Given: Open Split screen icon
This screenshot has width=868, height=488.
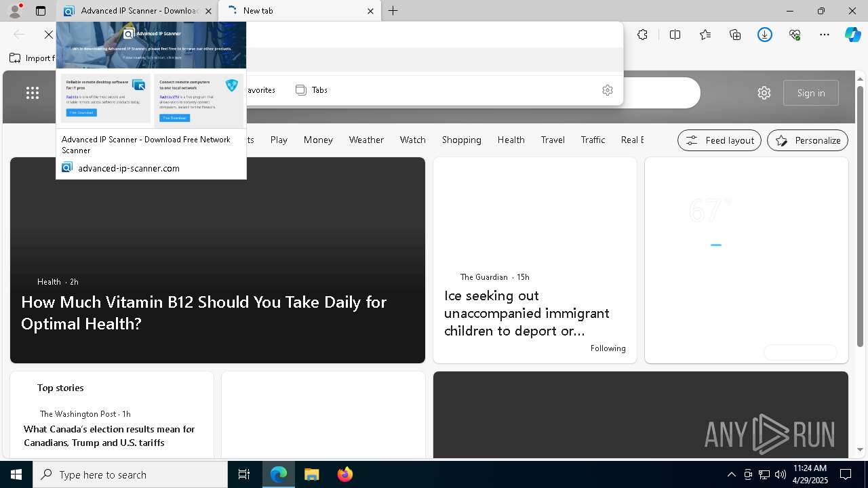Looking at the screenshot, I should (675, 35).
